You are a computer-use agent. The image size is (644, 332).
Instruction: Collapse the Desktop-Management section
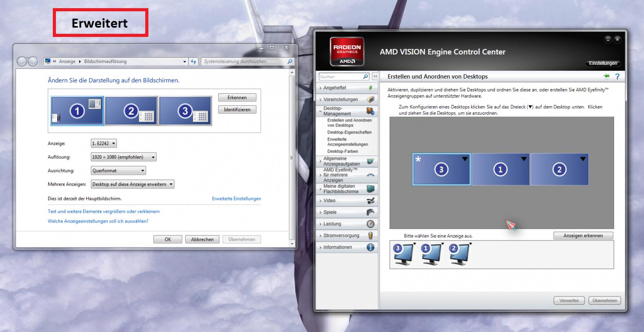click(x=320, y=111)
